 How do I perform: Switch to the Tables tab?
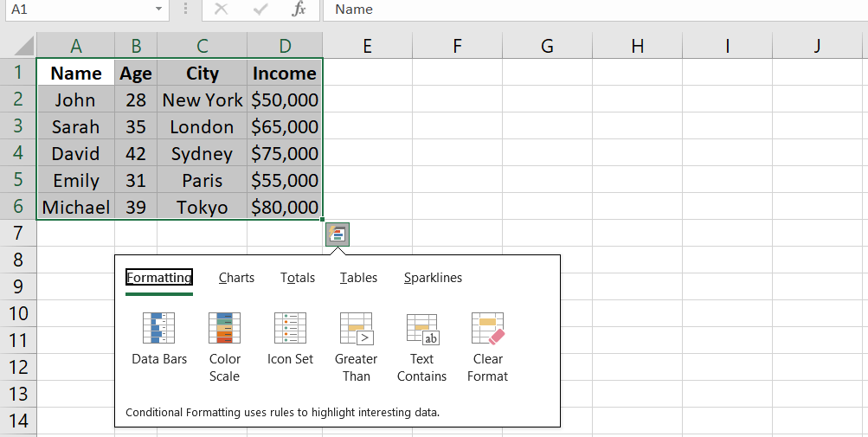pos(358,278)
